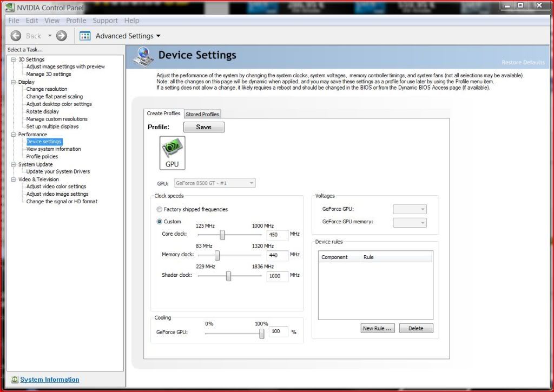The width and height of the screenshot is (554, 392).
Task: Click the Forward arrow icon
Action: tap(62, 36)
